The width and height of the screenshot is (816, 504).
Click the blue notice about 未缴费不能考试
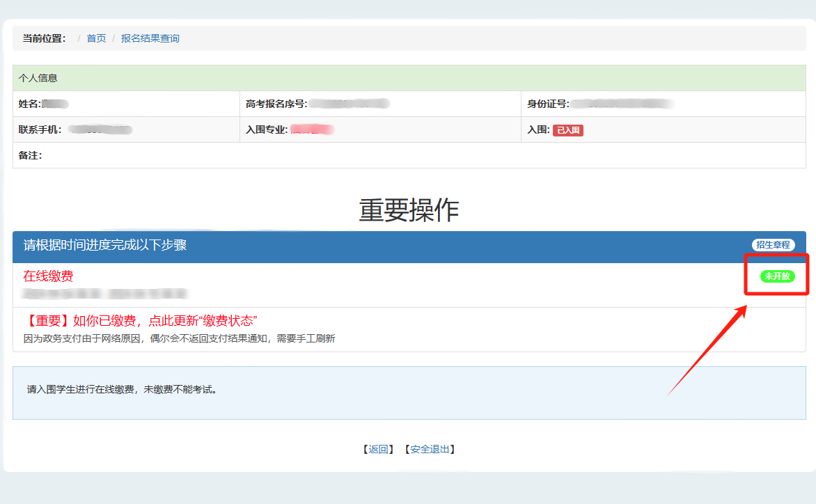123,390
